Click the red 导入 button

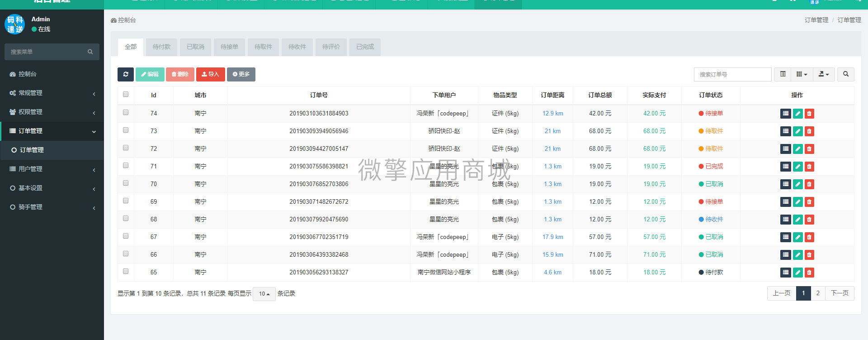(x=210, y=74)
